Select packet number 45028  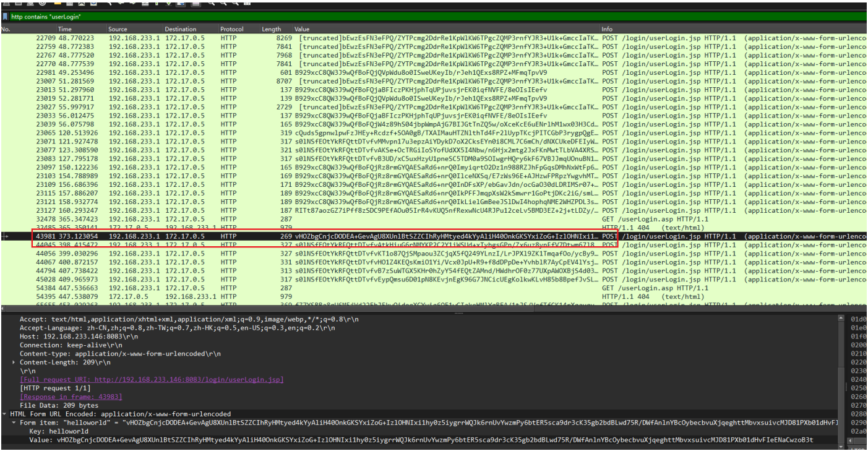(433, 279)
